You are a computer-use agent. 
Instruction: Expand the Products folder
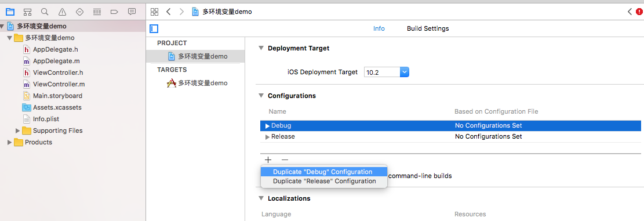click(9, 142)
